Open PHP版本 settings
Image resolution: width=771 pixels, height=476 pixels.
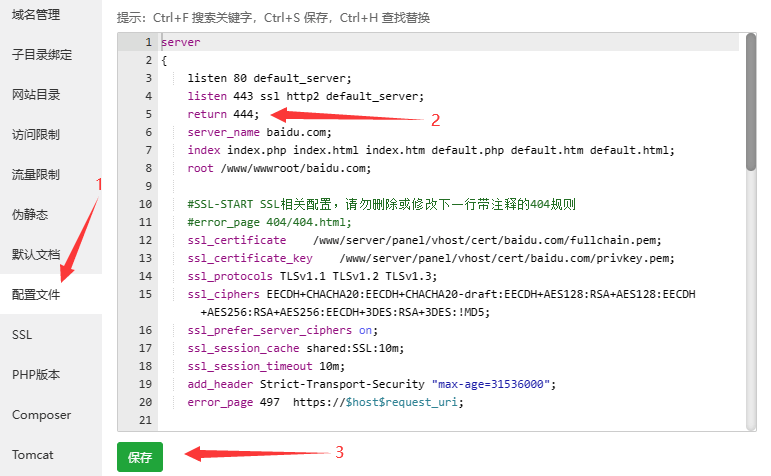click(36, 375)
